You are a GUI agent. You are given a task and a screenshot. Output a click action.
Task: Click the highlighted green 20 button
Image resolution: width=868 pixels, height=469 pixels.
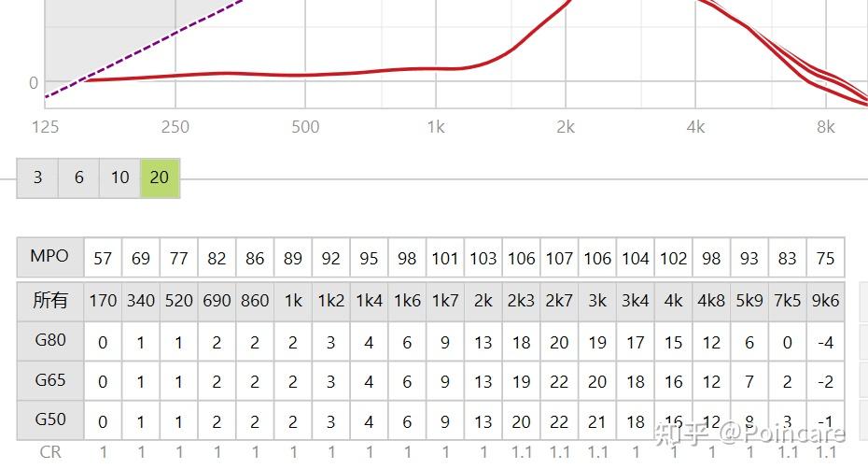pyautogui.click(x=160, y=178)
